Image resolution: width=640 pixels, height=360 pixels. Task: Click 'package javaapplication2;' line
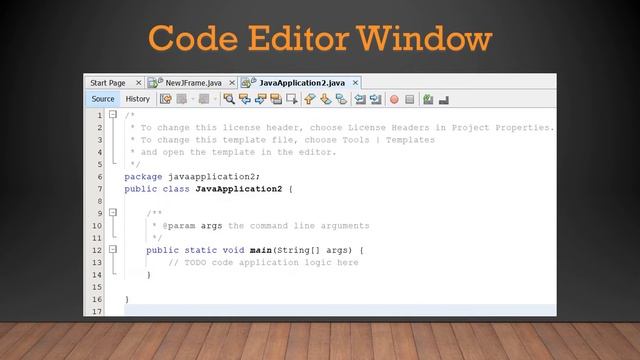click(x=192, y=177)
